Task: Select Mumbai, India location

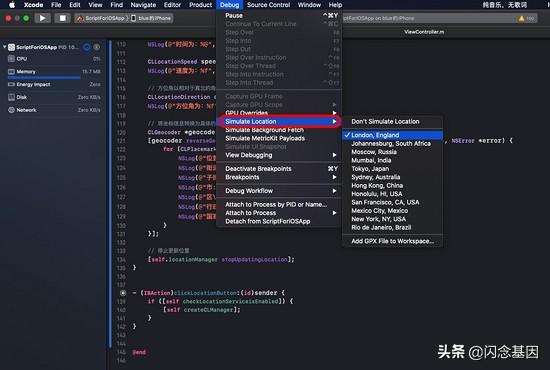Action: [x=392, y=160]
